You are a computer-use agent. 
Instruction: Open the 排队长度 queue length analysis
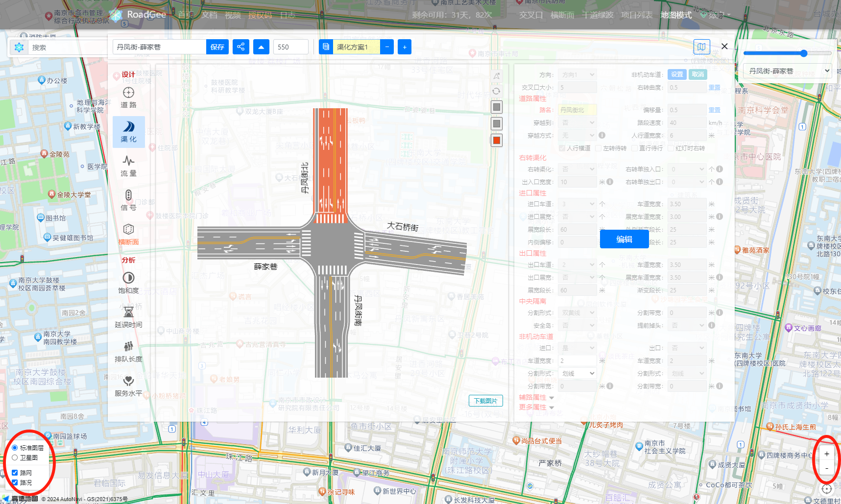tap(128, 352)
